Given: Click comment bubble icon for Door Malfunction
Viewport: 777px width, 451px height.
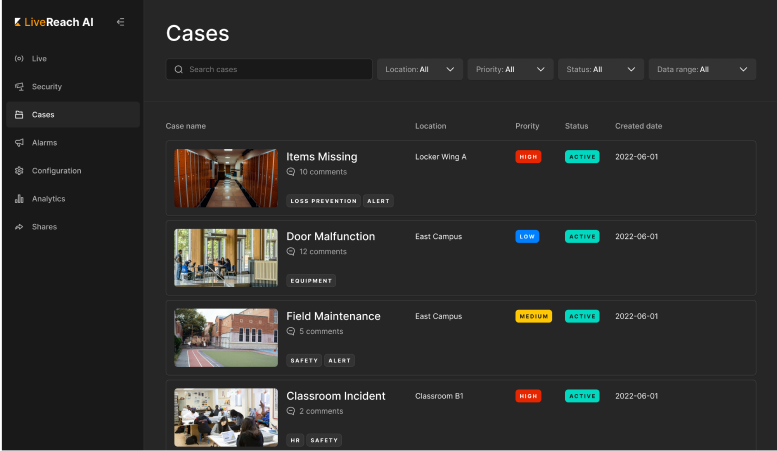Looking at the screenshot, I should (x=291, y=252).
